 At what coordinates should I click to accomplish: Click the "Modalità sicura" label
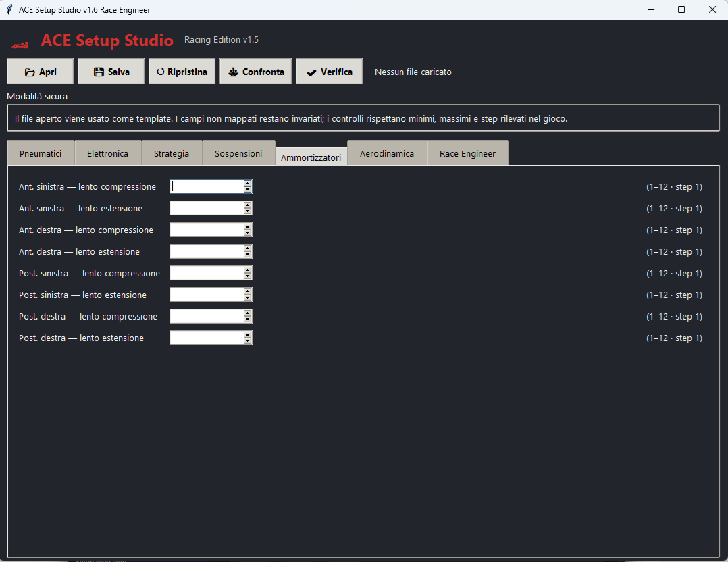click(37, 96)
